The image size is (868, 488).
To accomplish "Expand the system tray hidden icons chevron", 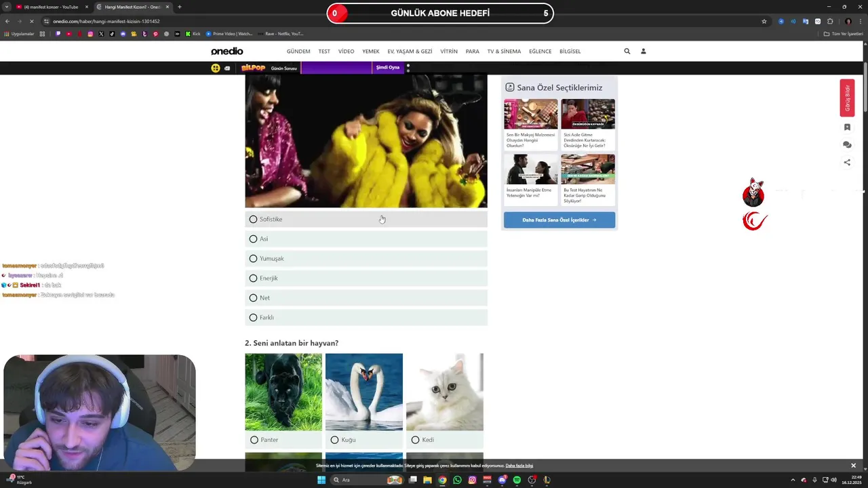I will point(793,480).
